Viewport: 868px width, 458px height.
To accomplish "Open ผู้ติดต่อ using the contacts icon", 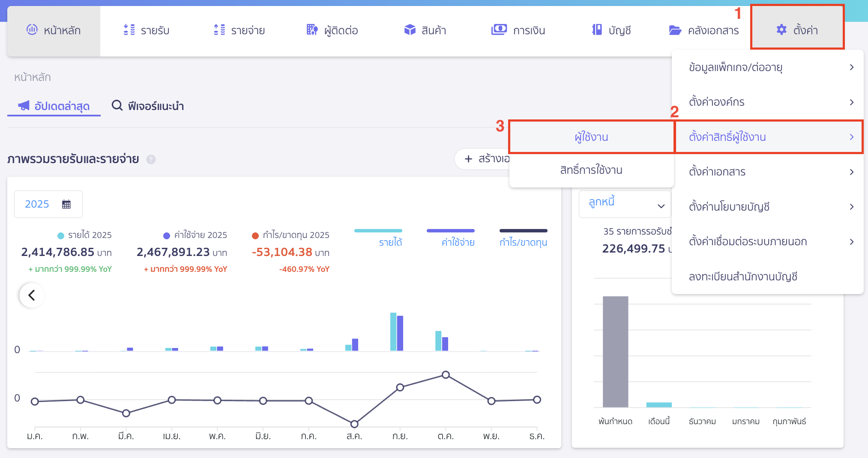I will 311,30.
